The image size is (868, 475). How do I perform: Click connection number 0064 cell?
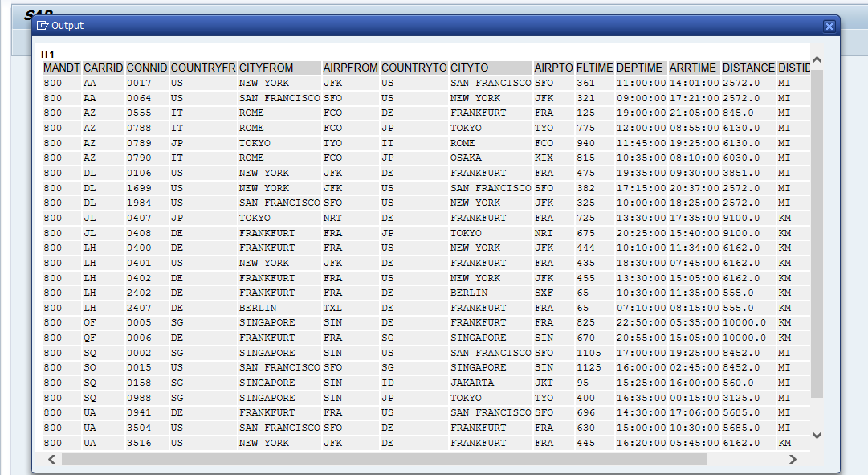pyautogui.click(x=147, y=98)
